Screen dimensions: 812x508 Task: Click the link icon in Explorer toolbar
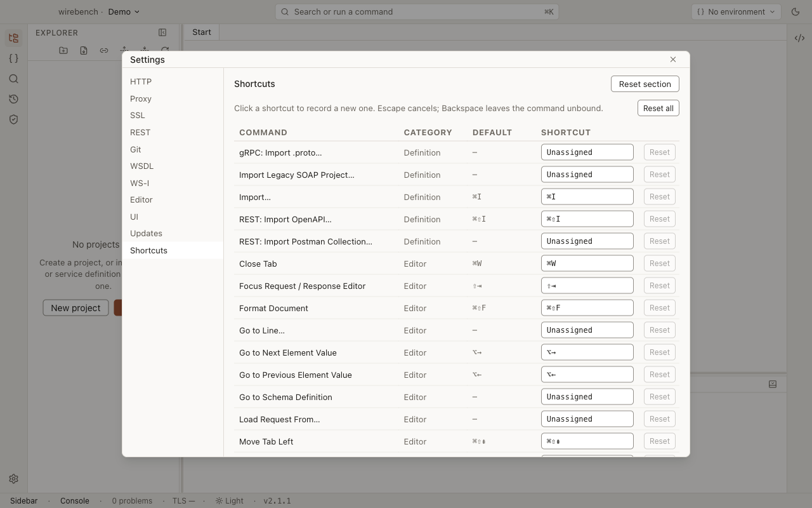tap(104, 50)
